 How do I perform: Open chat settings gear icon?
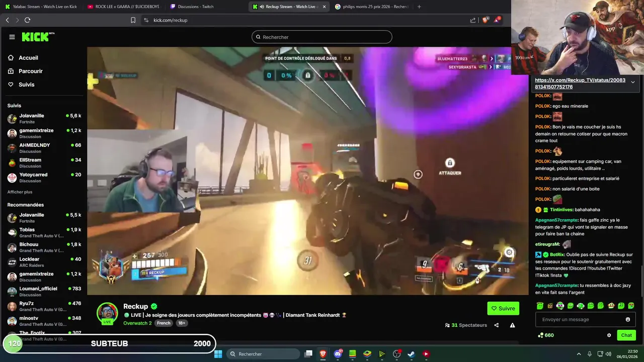pos(609,335)
